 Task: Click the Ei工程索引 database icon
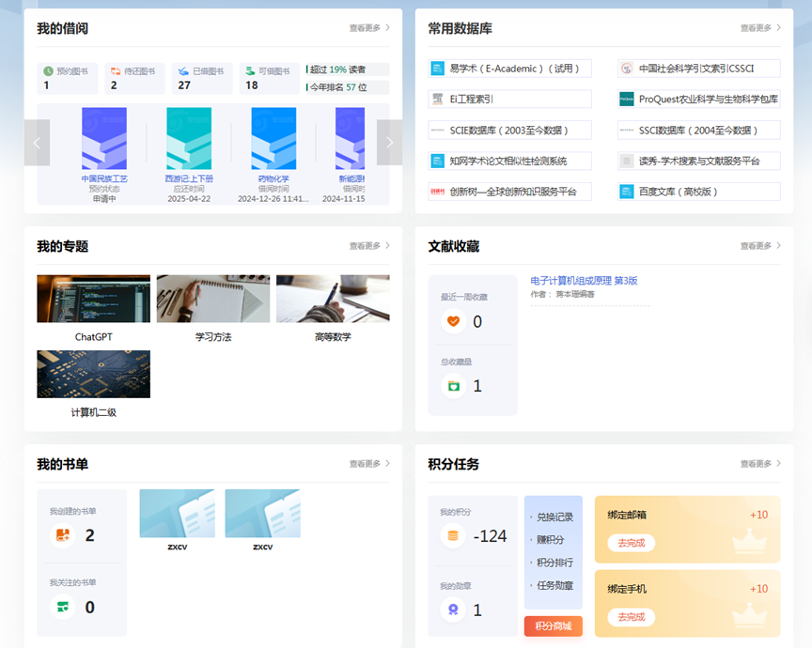coord(438,99)
